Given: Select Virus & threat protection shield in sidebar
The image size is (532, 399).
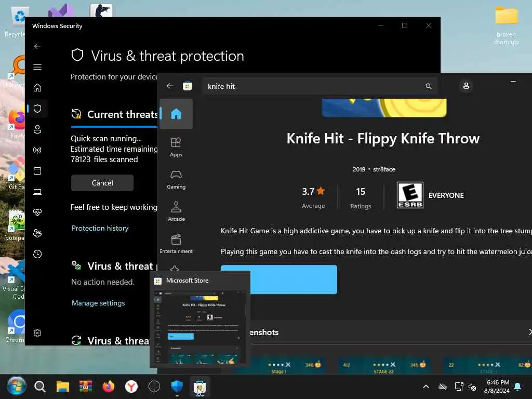Looking at the screenshot, I should click(37, 109).
